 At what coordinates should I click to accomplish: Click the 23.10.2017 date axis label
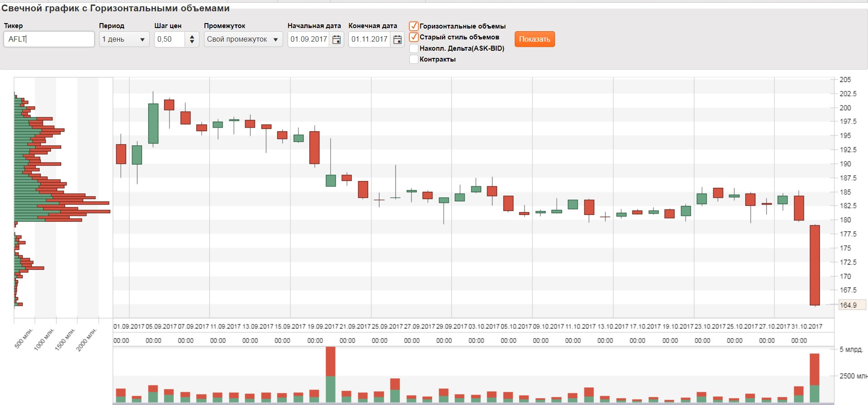pos(710,326)
